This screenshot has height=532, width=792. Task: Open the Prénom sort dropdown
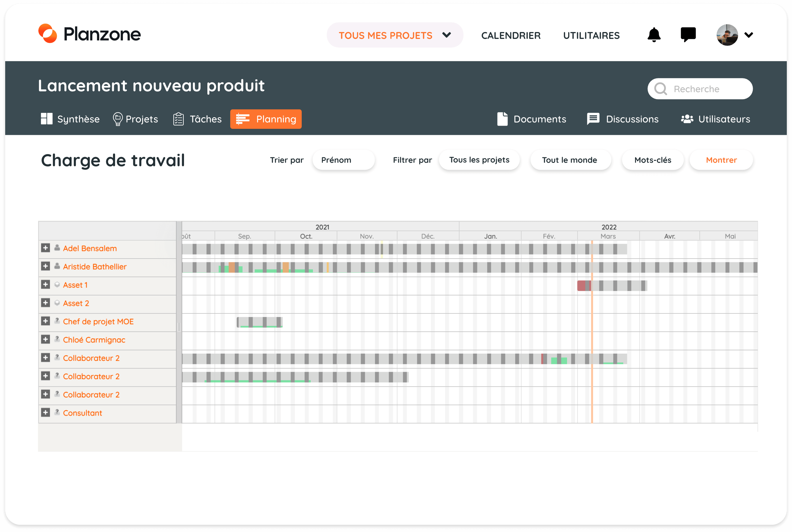point(343,160)
